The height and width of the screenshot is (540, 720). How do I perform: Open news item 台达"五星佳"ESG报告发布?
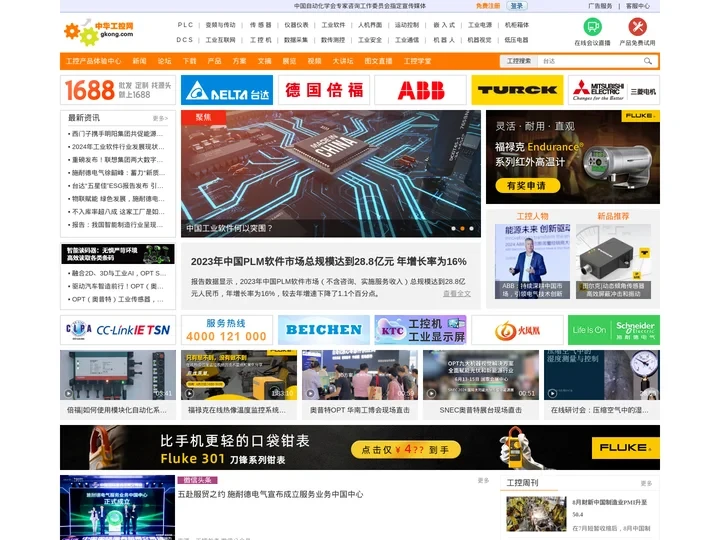point(116,186)
